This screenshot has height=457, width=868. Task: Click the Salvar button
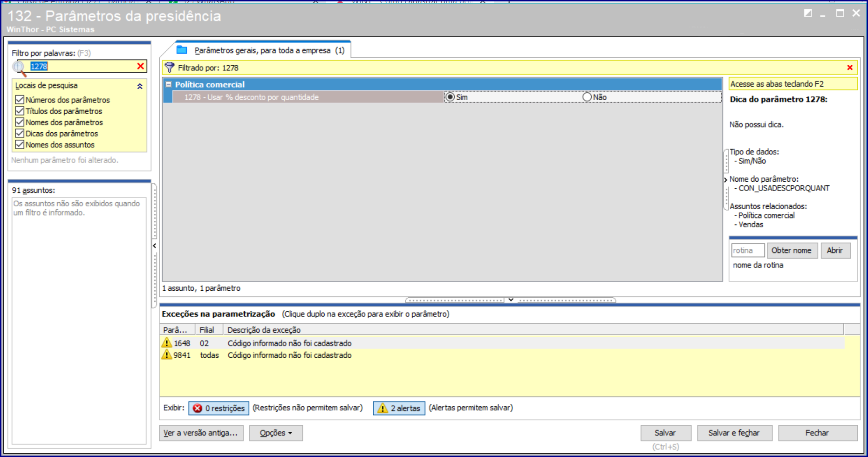pyautogui.click(x=665, y=433)
